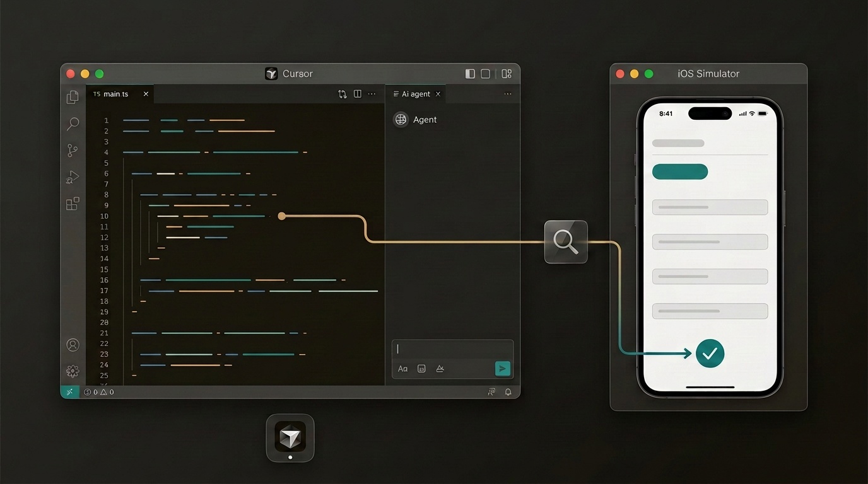Open the Extensions view icon

(x=73, y=204)
